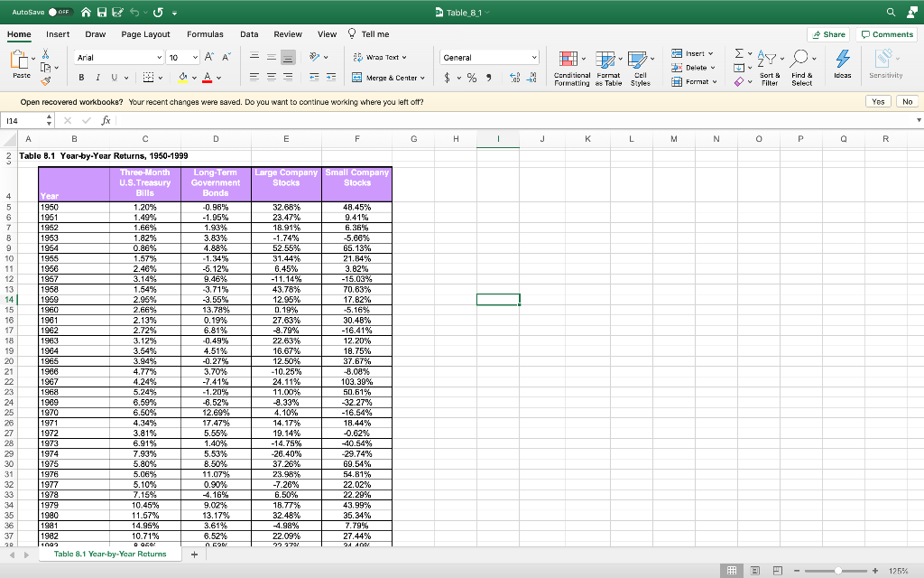Image resolution: width=924 pixels, height=578 pixels.
Task: Toggle Align Left horizontal alignment
Action: click(x=254, y=78)
